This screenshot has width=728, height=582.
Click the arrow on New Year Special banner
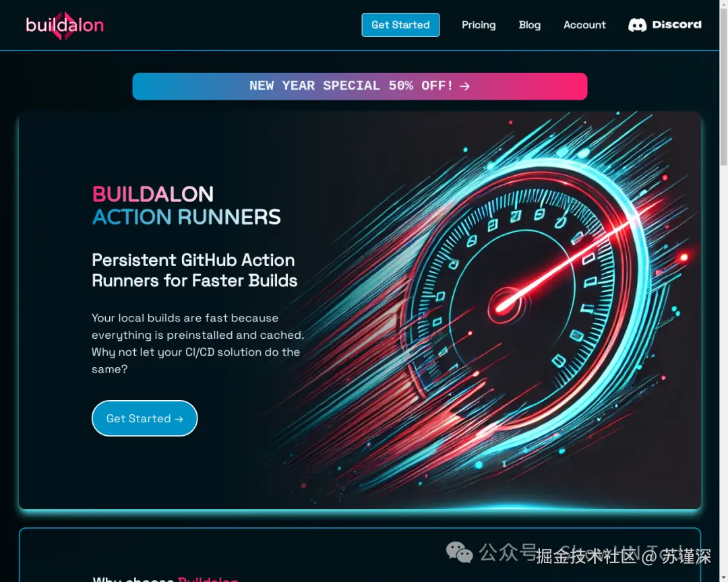(464, 86)
